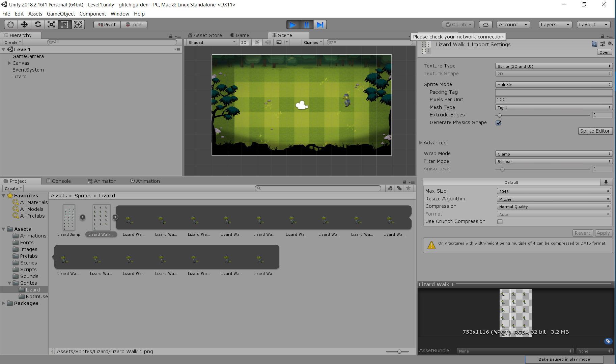This screenshot has width=616, height=364.
Task: Search by label in Project panel
Action: [x=399, y=188]
